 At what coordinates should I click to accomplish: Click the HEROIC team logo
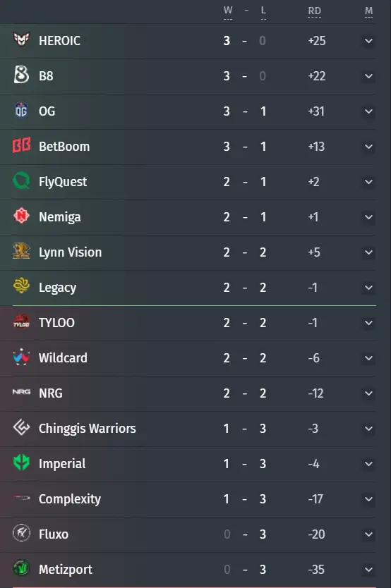click(21, 39)
